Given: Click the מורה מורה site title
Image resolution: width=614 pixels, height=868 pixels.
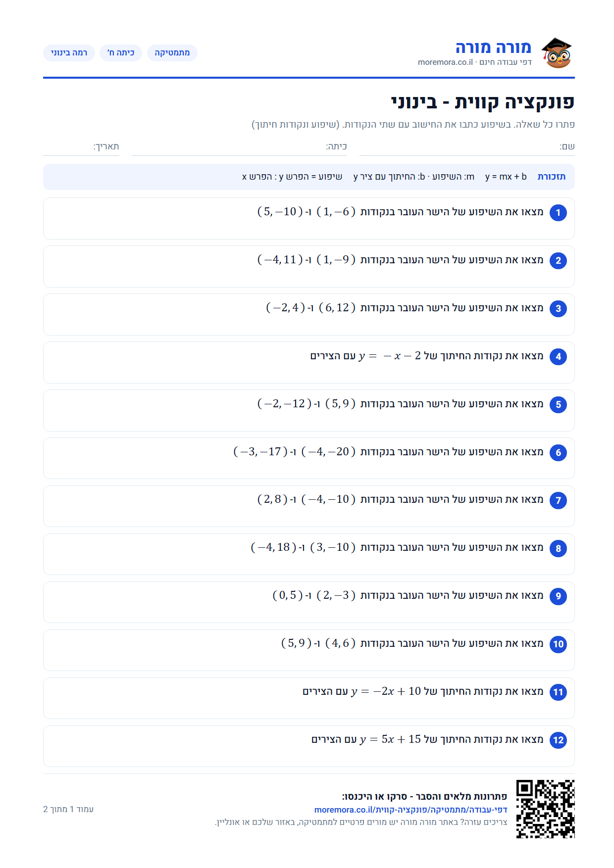Looking at the screenshot, I should pyautogui.click(x=493, y=48).
